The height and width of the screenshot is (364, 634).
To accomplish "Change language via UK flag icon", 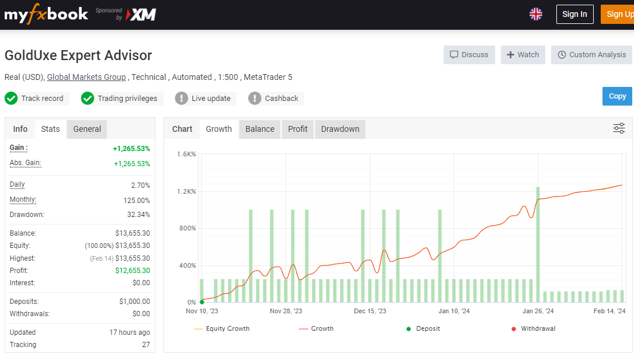I will [536, 14].
